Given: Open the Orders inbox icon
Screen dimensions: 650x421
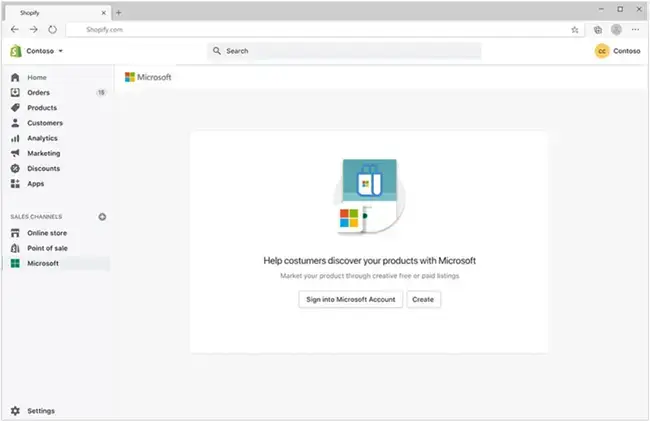Looking at the screenshot, I should tap(15, 92).
